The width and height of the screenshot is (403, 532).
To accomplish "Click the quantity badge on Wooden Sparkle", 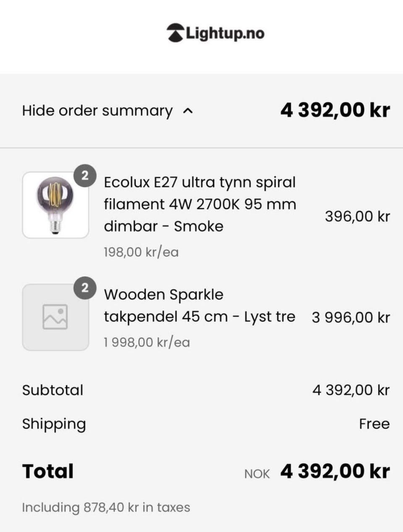I will tap(85, 288).
